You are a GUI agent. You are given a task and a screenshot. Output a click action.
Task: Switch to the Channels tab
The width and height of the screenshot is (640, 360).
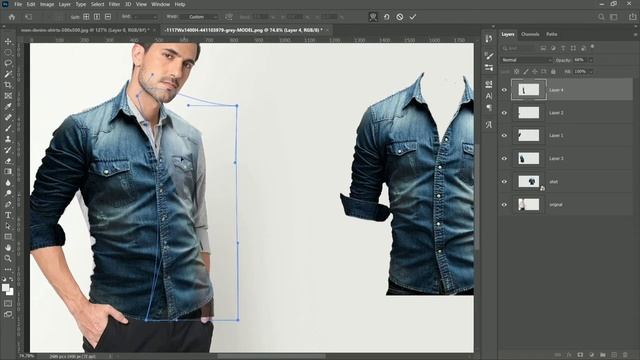(x=530, y=34)
